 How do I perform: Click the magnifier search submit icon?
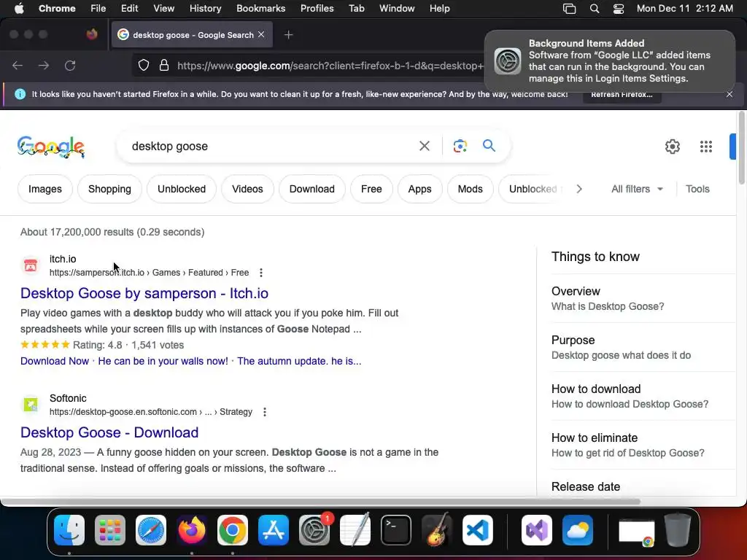pyautogui.click(x=489, y=146)
